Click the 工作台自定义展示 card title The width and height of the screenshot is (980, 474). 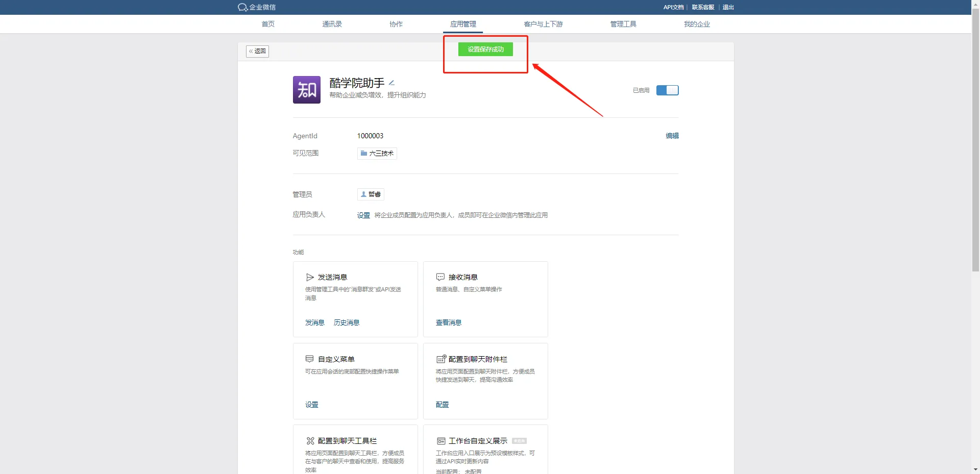pos(478,441)
